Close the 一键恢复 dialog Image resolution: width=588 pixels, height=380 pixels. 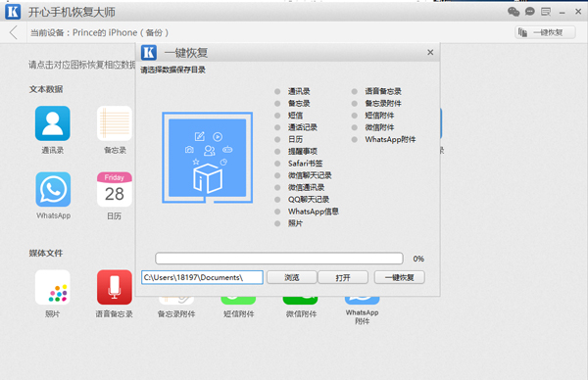click(430, 53)
